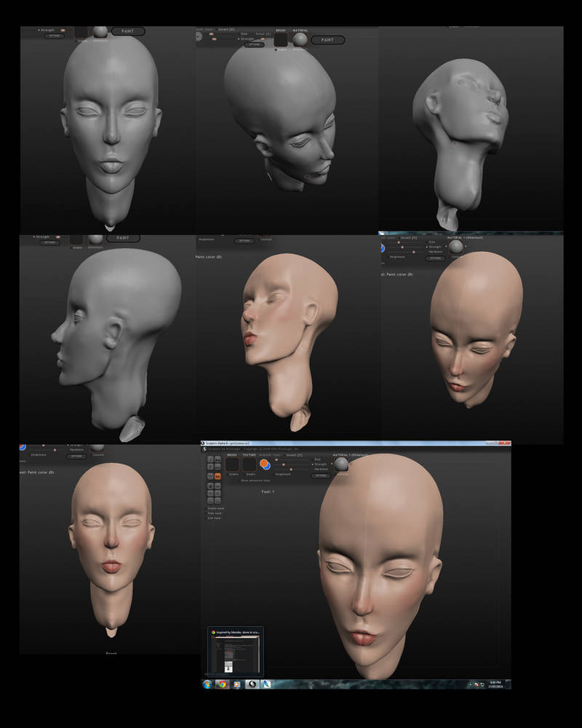Screen dimensions: 582x728
Task: Click the material sphere in the bottom-right Sculptris window
Action: (x=341, y=464)
